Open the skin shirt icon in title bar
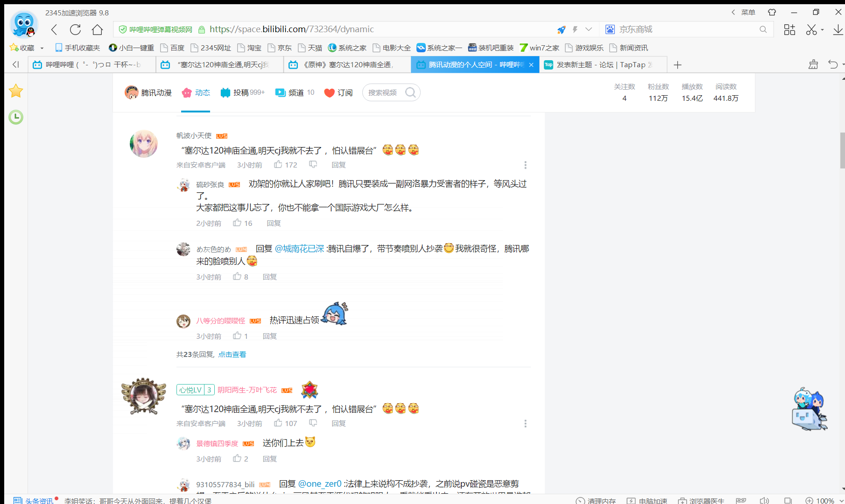Screen dimensions: 845x504 772,12
